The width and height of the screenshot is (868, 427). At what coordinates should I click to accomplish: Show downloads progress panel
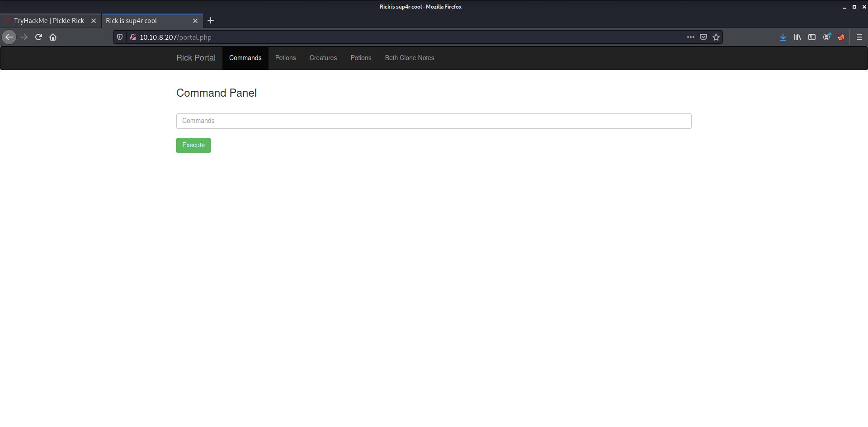click(783, 37)
